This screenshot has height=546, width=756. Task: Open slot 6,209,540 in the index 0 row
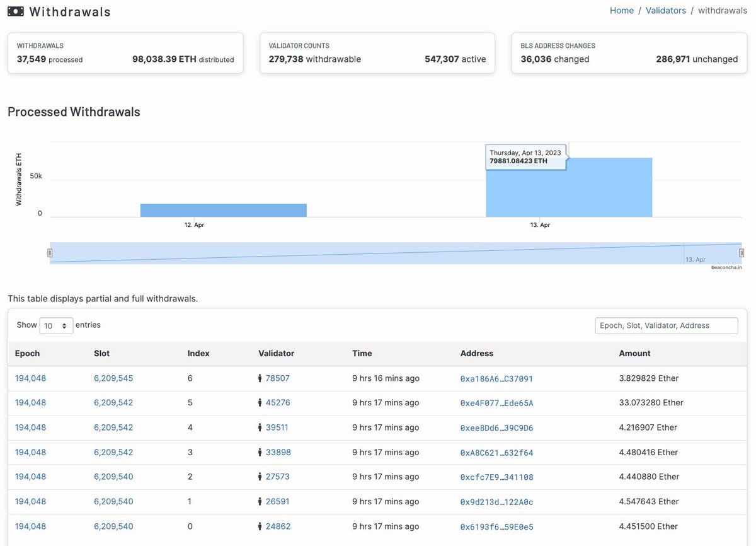[113, 526]
